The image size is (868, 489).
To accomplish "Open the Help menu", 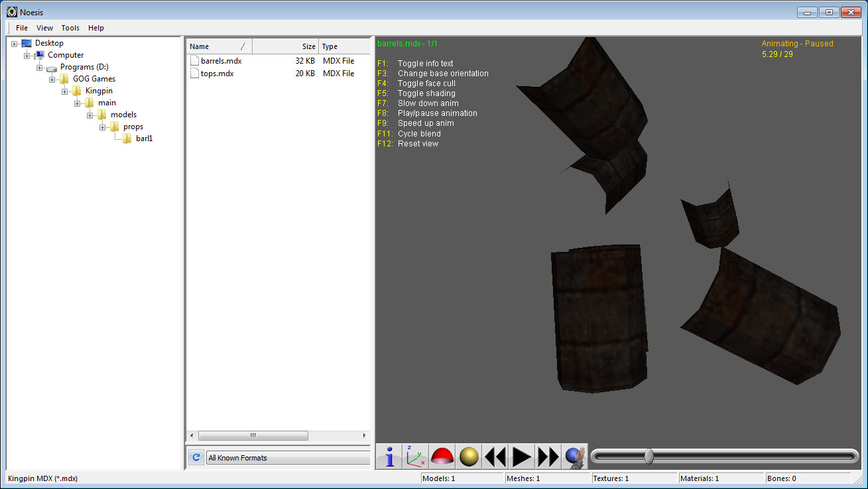I will pyautogui.click(x=96, y=28).
